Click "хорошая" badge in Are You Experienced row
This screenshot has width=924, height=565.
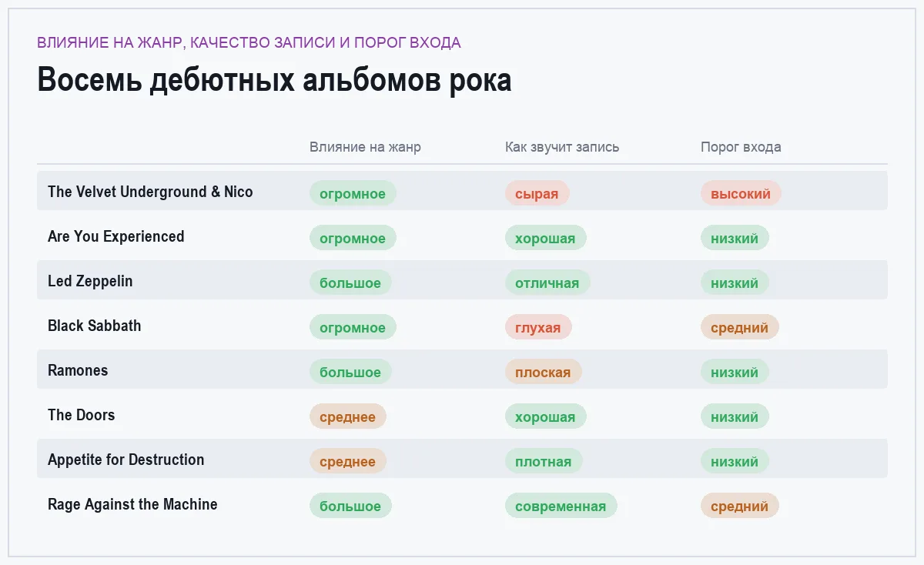[x=545, y=238]
